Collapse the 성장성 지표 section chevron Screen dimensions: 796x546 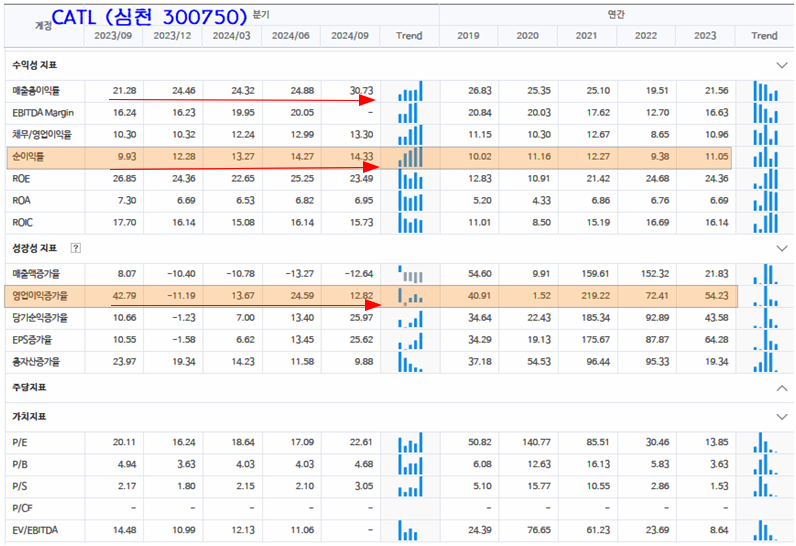[x=781, y=247]
